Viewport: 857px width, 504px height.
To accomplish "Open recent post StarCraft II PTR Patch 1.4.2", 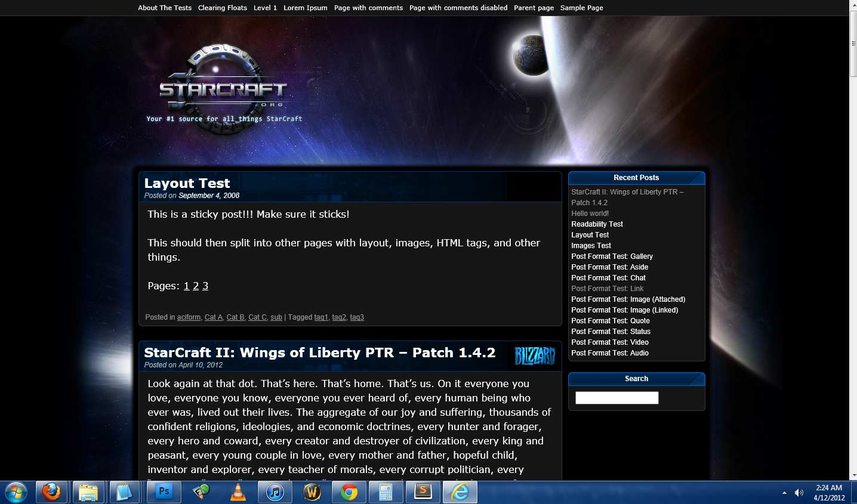I will coord(627,197).
